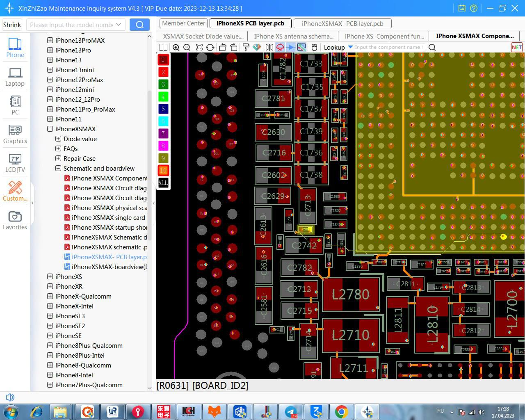Expand the FAQs node

[58, 148]
